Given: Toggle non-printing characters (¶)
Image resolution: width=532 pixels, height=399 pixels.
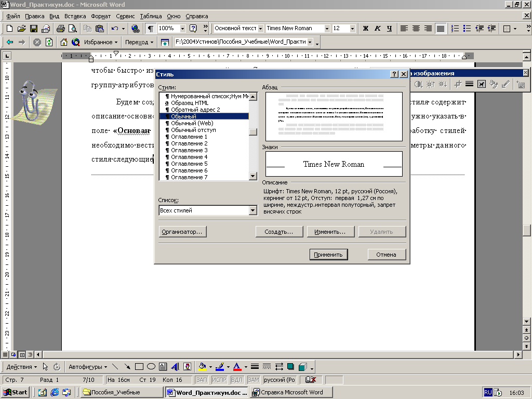Looking at the screenshot, I should pos(150,29).
